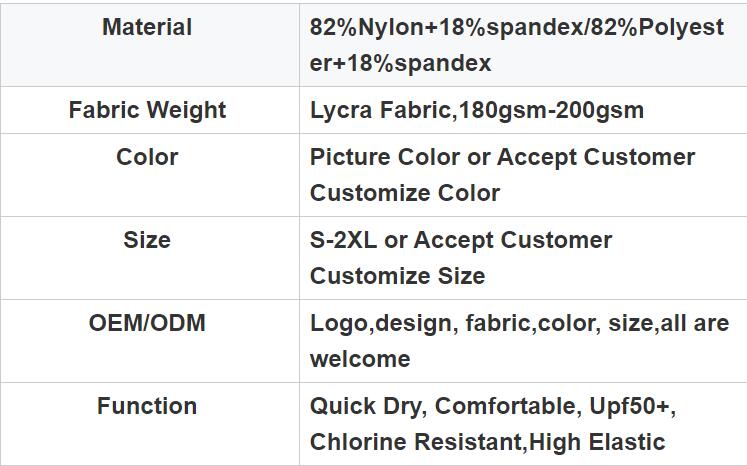Select the 'Quick Dry' text
Viewport: 747px width, 466px height.
(x=364, y=406)
